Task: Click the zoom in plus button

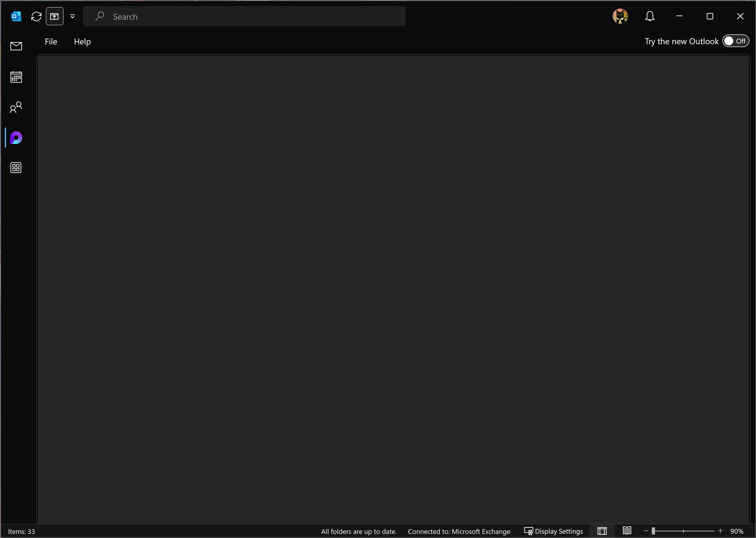Action: 720,531
